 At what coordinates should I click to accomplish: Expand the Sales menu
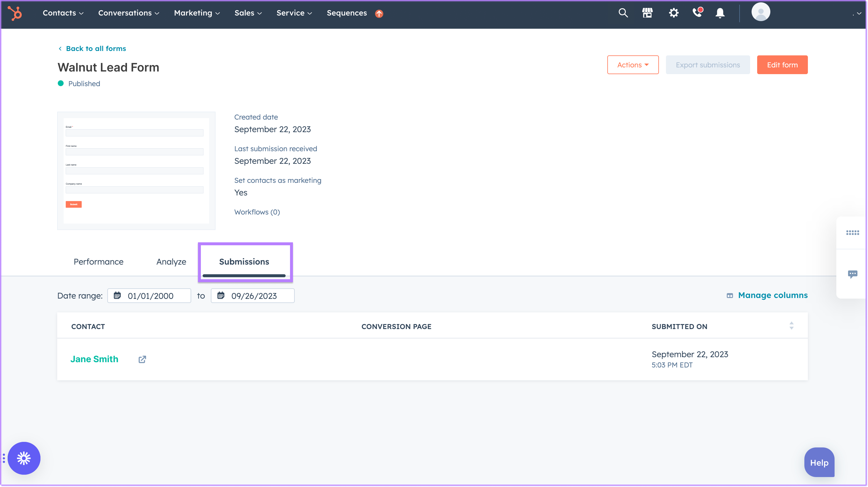[x=248, y=13]
